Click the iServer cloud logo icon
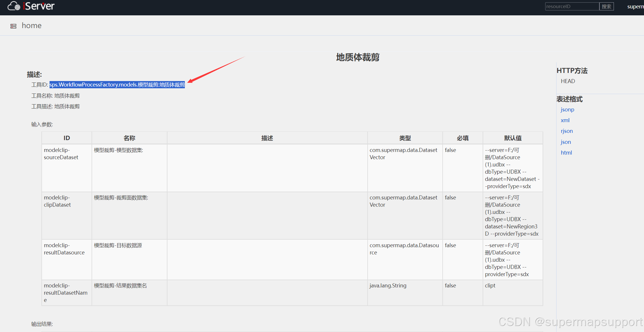This screenshot has width=644, height=332. 14,6
